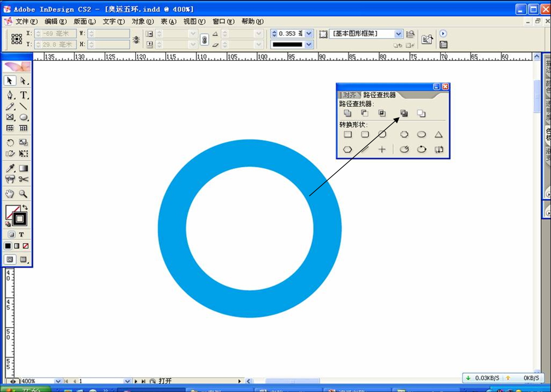551x392 pixels.
Task: Activate the Zoom magnifier tool
Action: click(x=23, y=194)
